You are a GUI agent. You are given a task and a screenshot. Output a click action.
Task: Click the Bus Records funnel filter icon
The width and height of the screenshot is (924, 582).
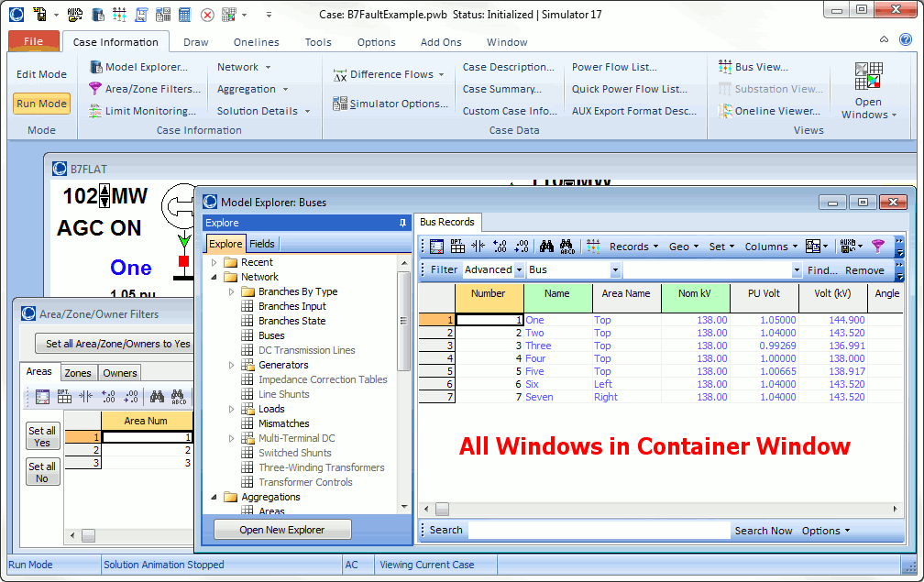(x=877, y=246)
